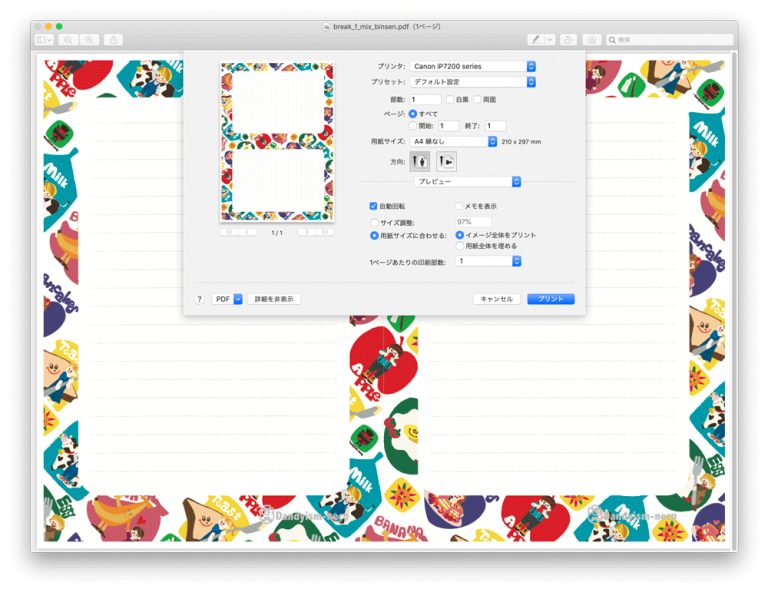Click the キャンセル button
Viewport: 768px width, 592px height.
497,299
